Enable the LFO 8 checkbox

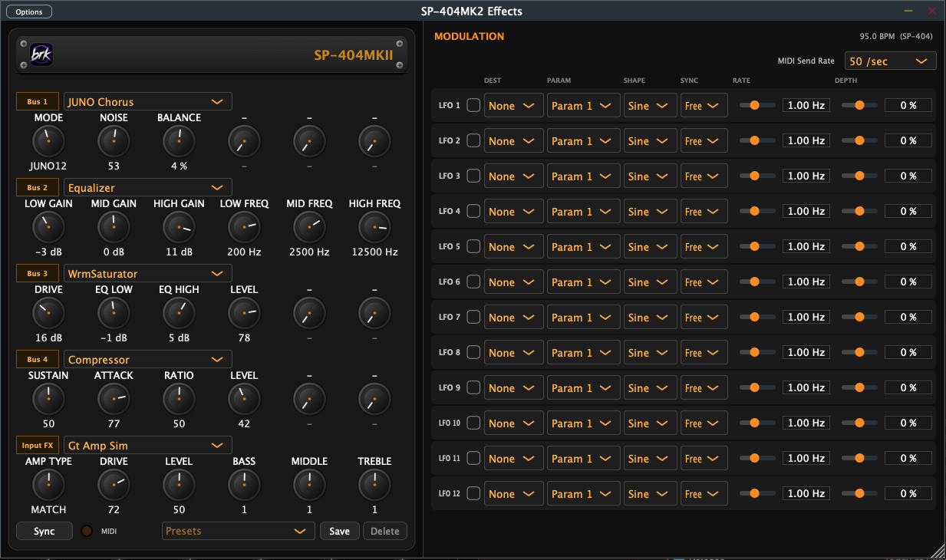tap(473, 352)
